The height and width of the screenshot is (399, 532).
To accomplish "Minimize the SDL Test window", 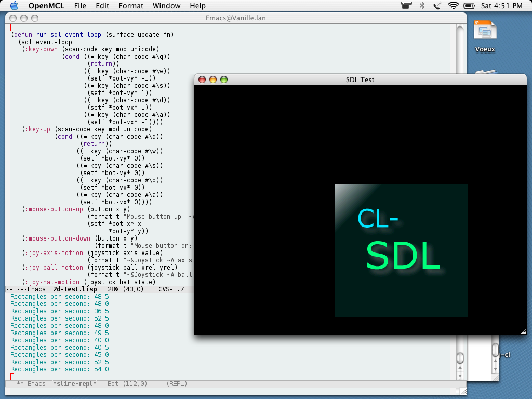I will [212, 79].
